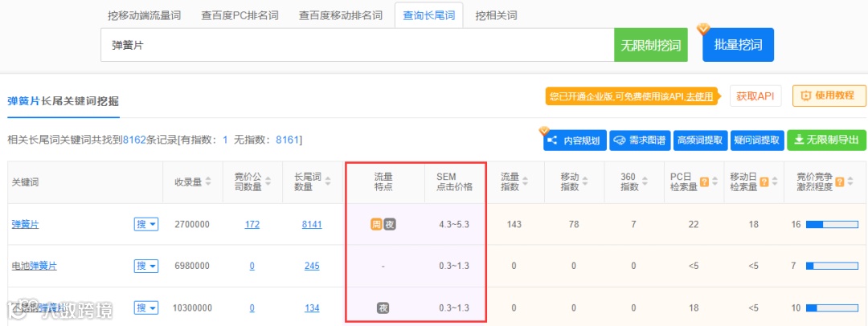Click the 8141 long-tail count link
Image resolution: width=868 pixels, height=326 pixels.
[x=312, y=224]
